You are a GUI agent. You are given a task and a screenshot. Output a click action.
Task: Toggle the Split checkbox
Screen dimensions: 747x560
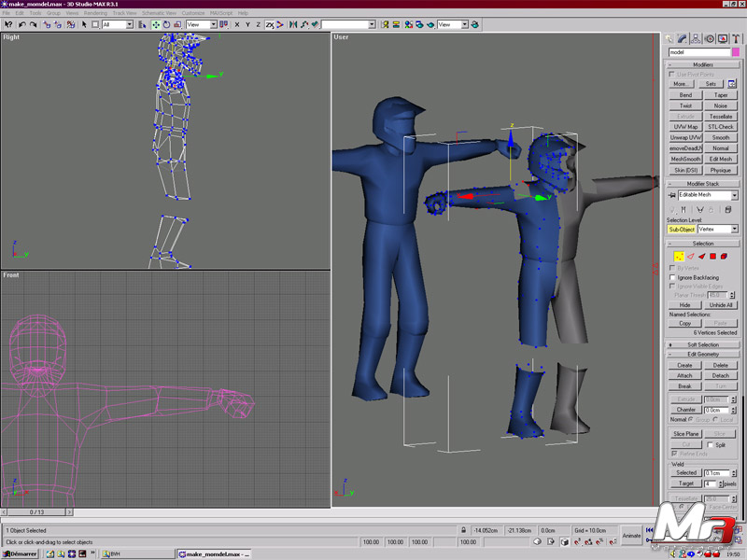(711, 445)
